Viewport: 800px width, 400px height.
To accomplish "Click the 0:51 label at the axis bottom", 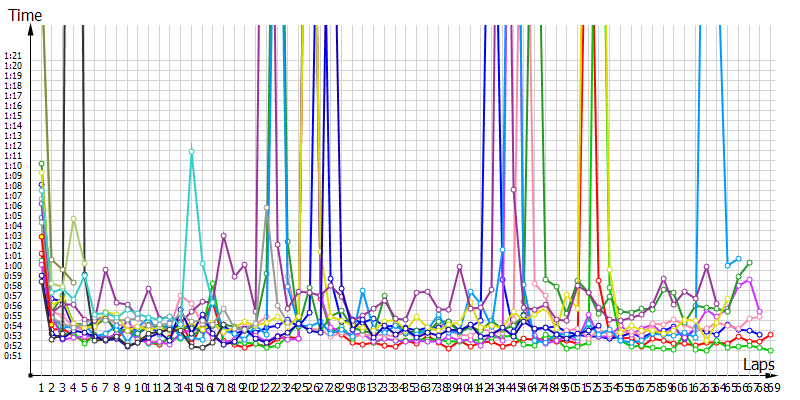I will click(13, 356).
